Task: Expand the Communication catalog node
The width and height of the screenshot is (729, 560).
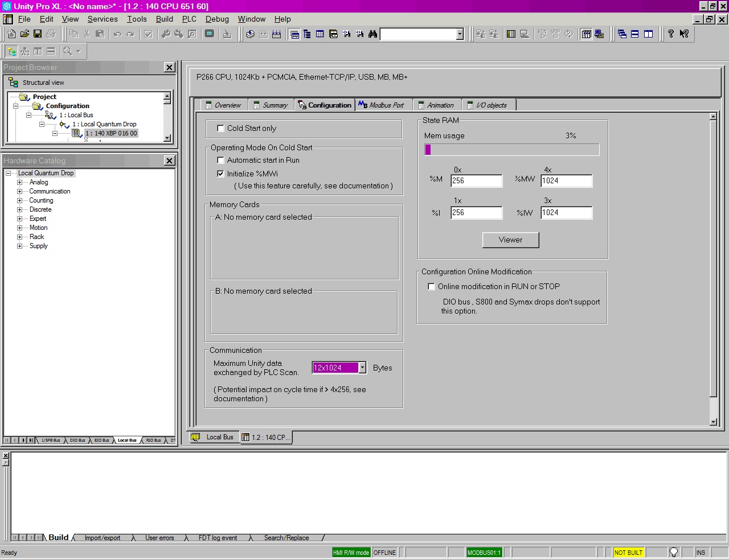Action: [x=19, y=192]
